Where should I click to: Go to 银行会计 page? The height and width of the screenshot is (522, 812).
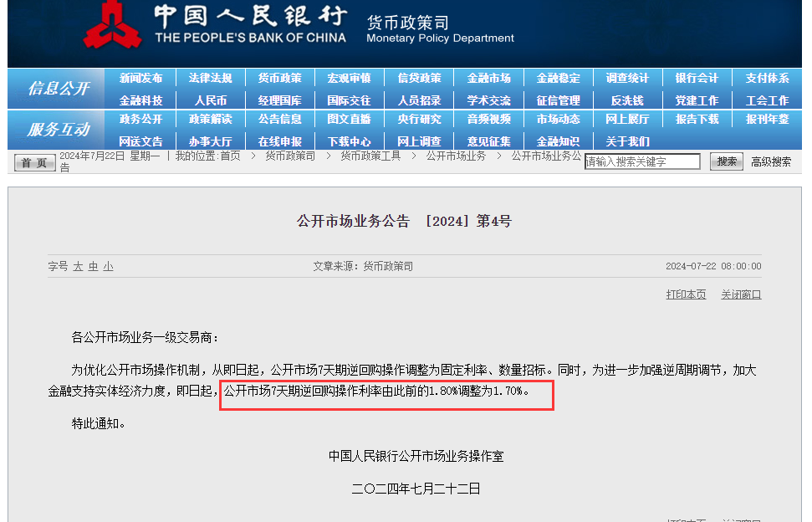point(697,78)
